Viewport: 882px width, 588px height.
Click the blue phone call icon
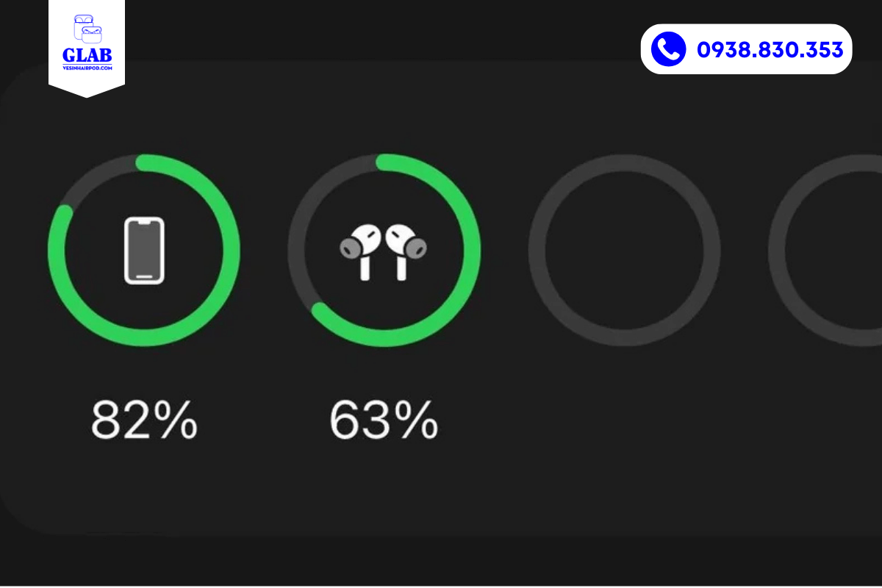coord(668,49)
